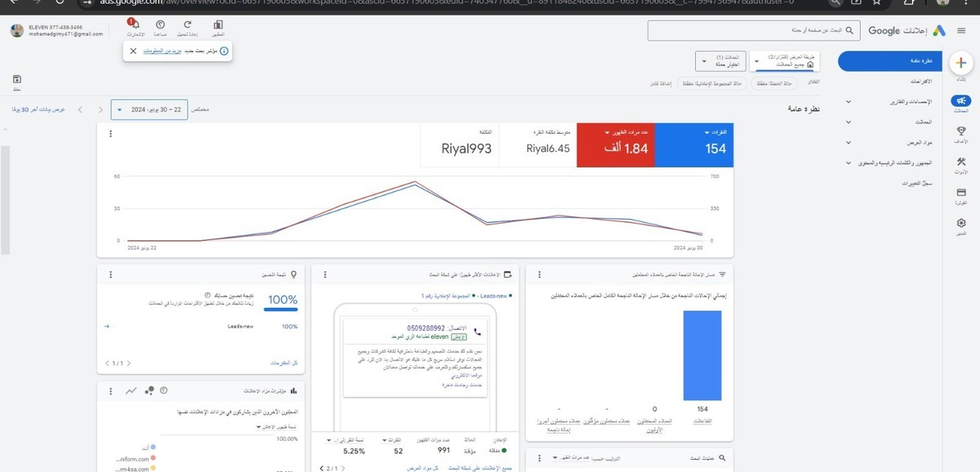The image size is (980, 472).
Task: Switch auction insights to bubble chart view
Action: (x=149, y=390)
